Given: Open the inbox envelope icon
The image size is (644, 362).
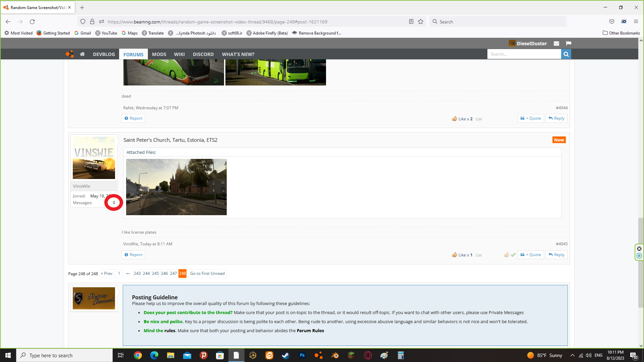Looking at the screenshot, I should pyautogui.click(x=556, y=43).
